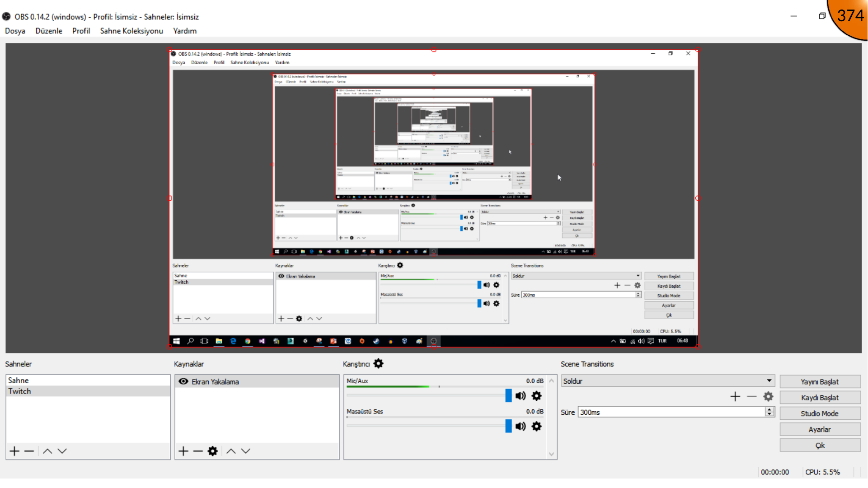Open the Profil menu

[81, 31]
